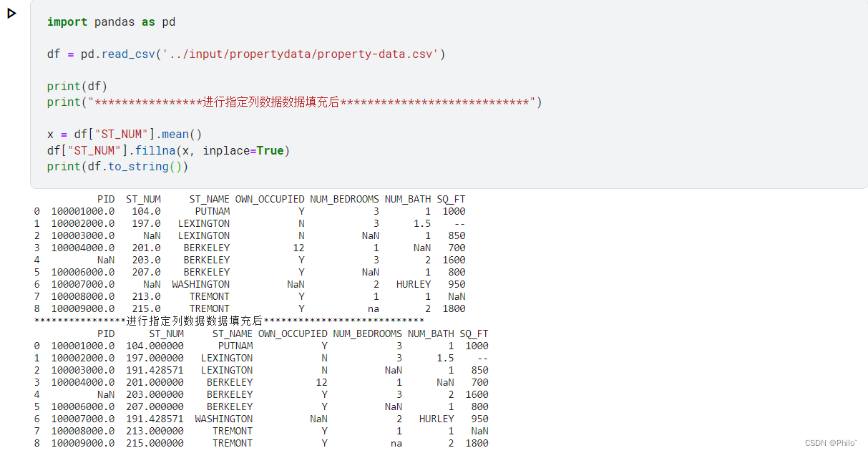Click the 'print(df)' code line

77,87
